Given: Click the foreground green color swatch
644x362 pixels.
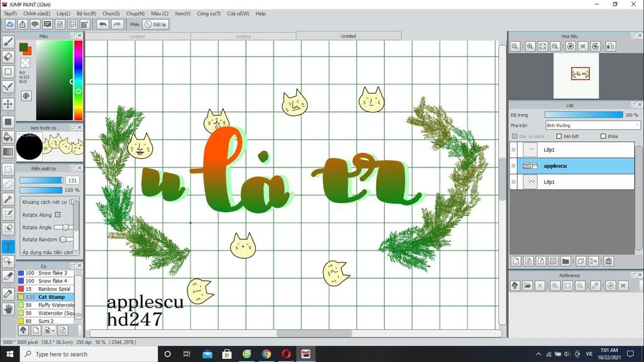Looking at the screenshot, I should point(23,47).
